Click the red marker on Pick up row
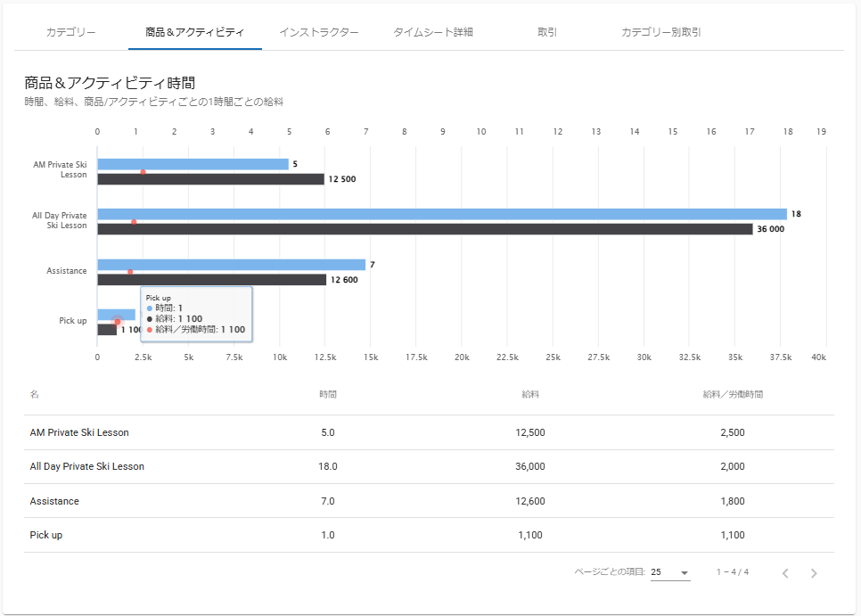This screenshot has width=861, height=616. (x=118, y=322)
